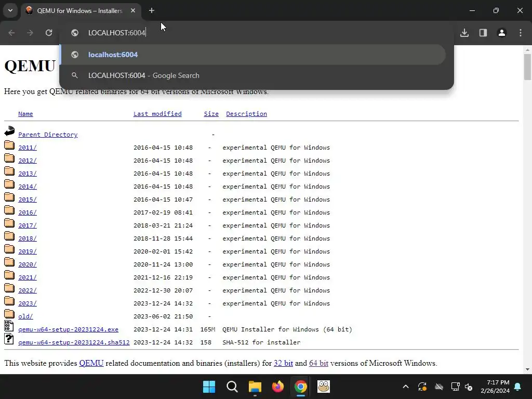Click the folder icon beside 2016/
532x399 pixels.
[9, 210]
